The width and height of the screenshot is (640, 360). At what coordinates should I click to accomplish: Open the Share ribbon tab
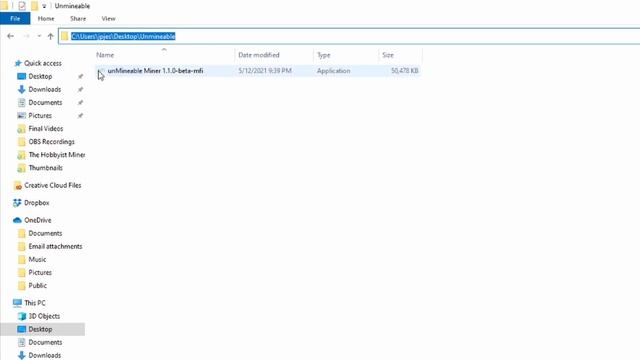[78, 18]
